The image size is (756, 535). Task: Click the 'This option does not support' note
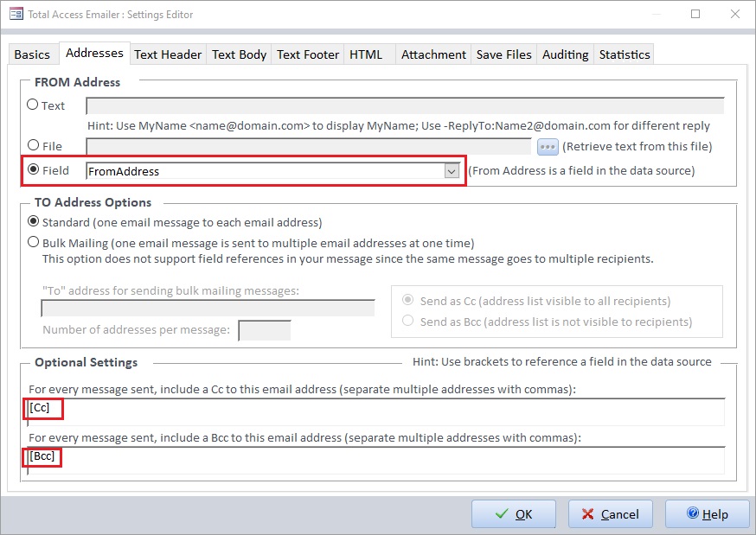pos(348,259)
